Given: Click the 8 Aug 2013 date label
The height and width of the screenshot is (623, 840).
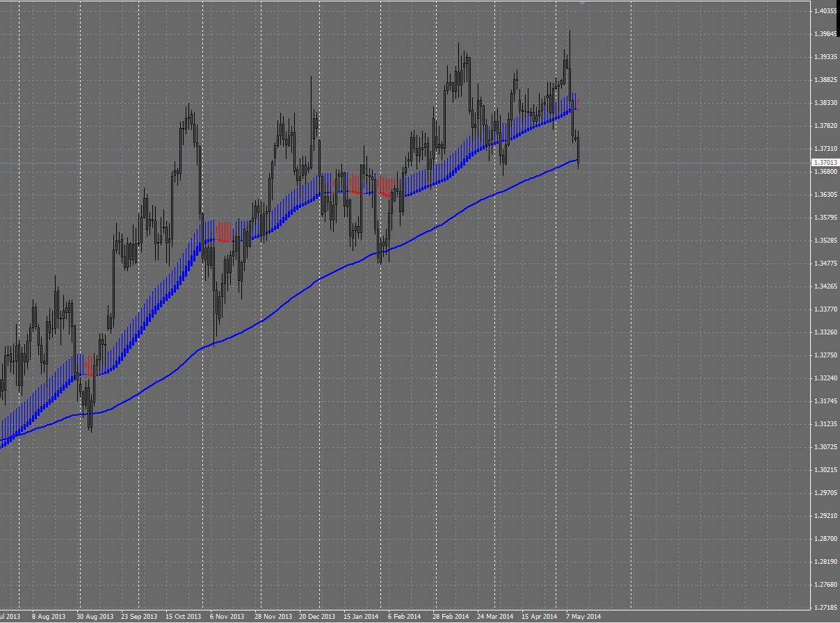Looking at the screenshot, I should tap(49, 617).
